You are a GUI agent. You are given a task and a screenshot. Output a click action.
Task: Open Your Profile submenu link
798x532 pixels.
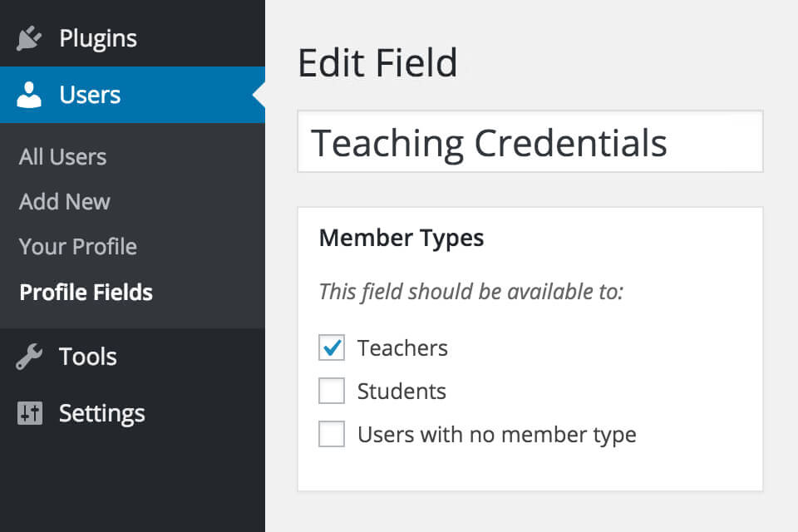[78, 246]
